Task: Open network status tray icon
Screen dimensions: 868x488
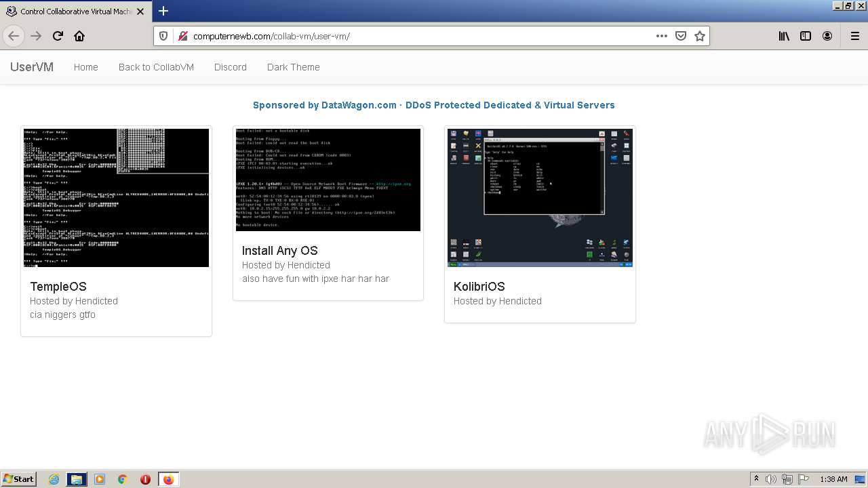Action: tap(787, 479)
